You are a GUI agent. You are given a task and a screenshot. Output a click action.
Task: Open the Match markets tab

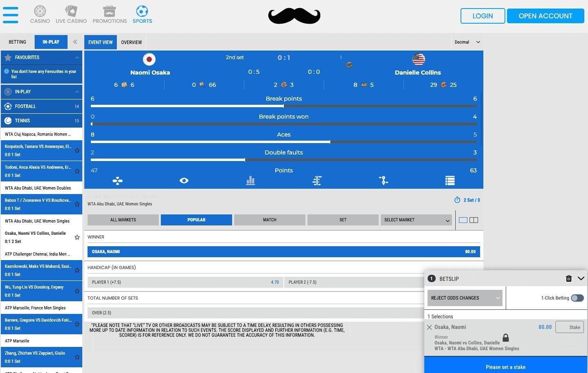[270, 220]
